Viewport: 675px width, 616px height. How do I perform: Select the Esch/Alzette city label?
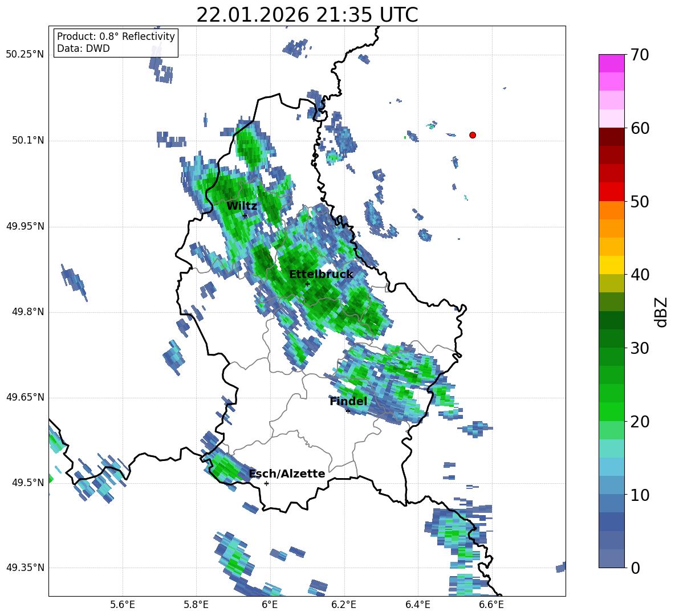[x=287, y=474]
